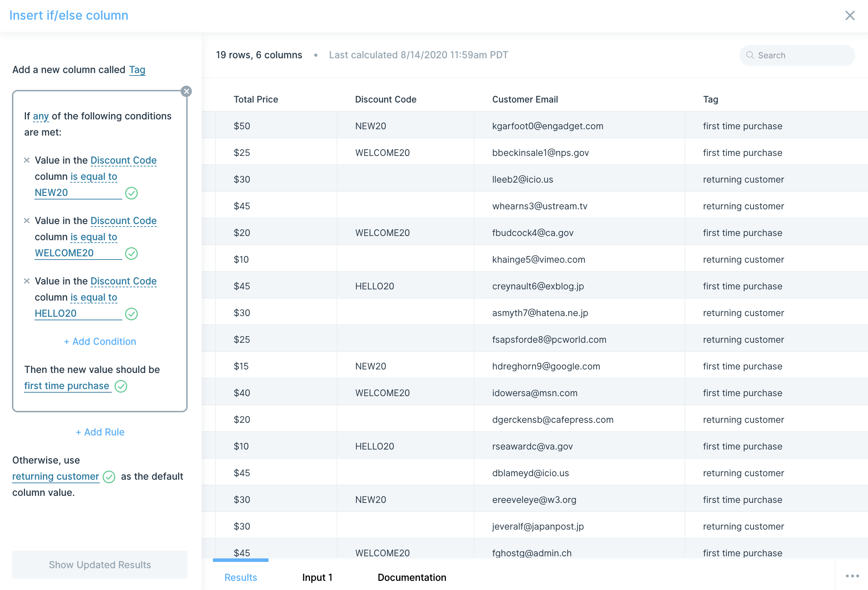Click the green checkmark next to returning customer

pos(109,477)
